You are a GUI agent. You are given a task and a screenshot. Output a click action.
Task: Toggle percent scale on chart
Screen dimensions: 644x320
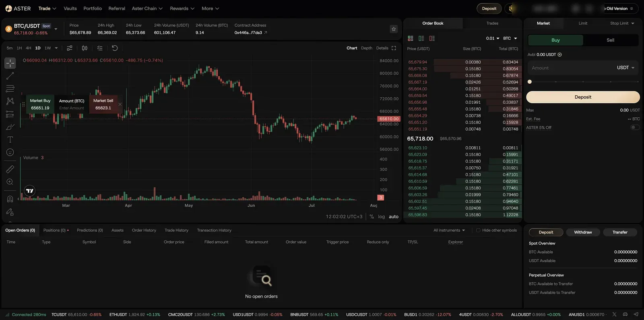click(372, 217)
